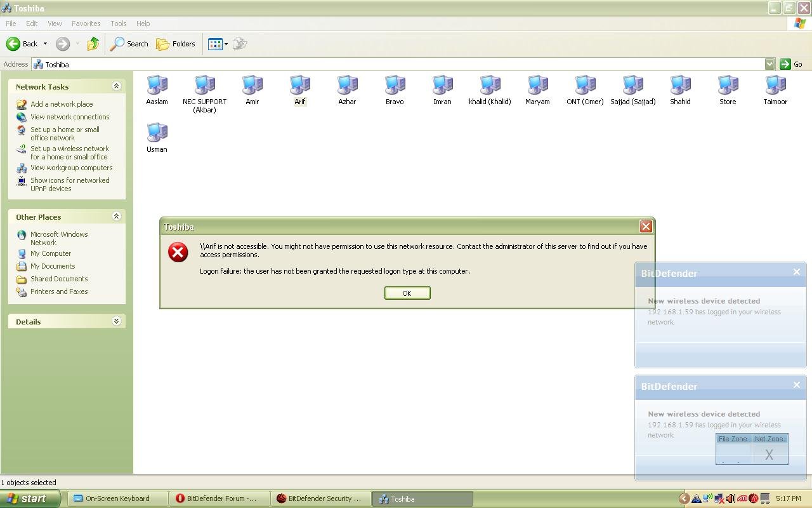
Task: Click the 5:17 PM taskbar clock
Action: point(788,498)
